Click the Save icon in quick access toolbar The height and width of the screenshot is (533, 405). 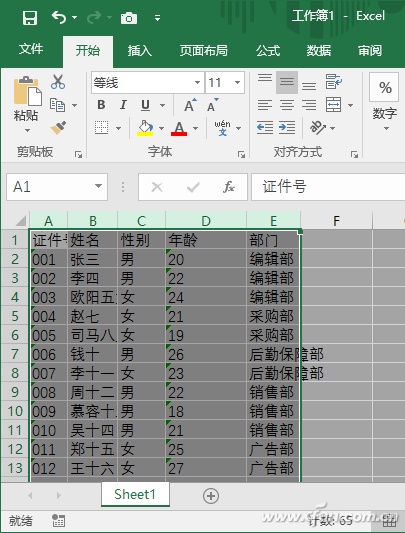(30, 17)
